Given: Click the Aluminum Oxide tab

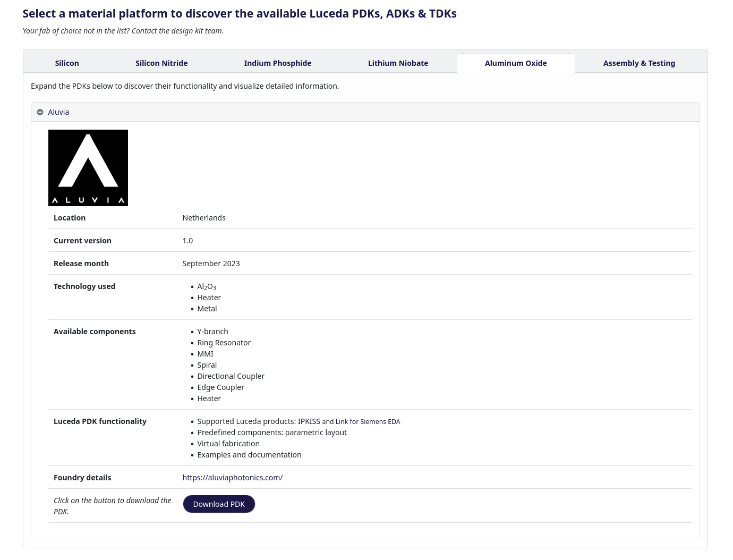Looking at the screenshot, I should (x=515, y=63).
